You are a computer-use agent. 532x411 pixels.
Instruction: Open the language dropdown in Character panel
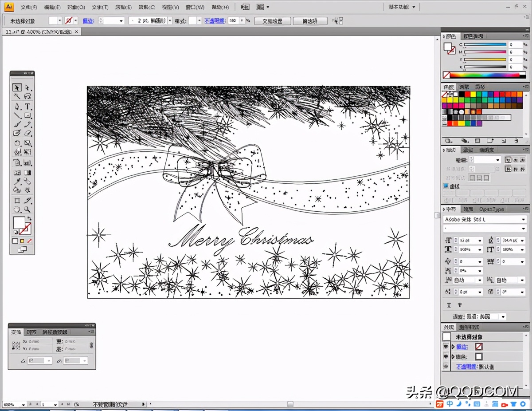pos(503,317)
